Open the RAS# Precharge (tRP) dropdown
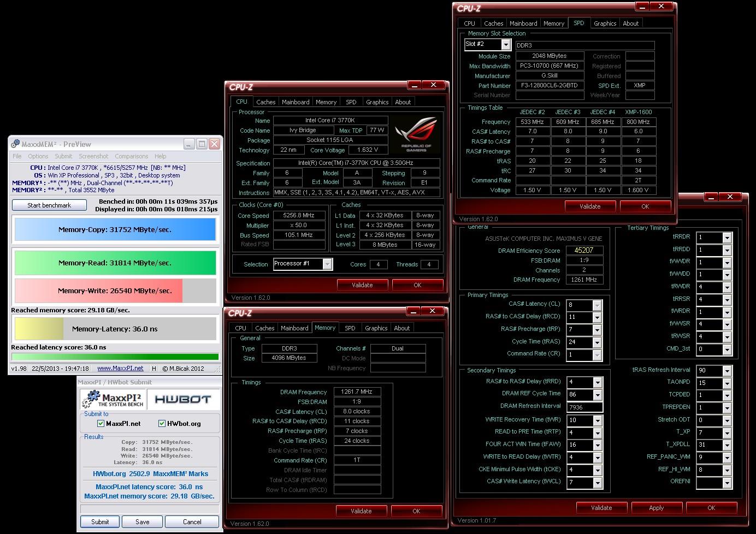 597,330
